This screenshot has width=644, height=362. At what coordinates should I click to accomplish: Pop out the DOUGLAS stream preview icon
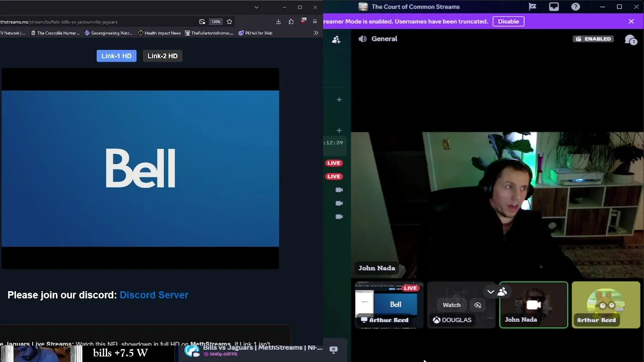click(478, 305)
